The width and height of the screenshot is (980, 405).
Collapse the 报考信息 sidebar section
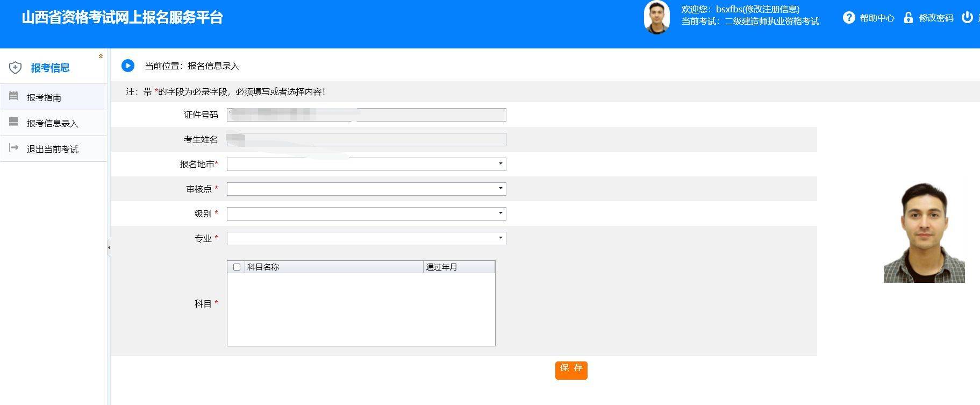click(101, 56)
